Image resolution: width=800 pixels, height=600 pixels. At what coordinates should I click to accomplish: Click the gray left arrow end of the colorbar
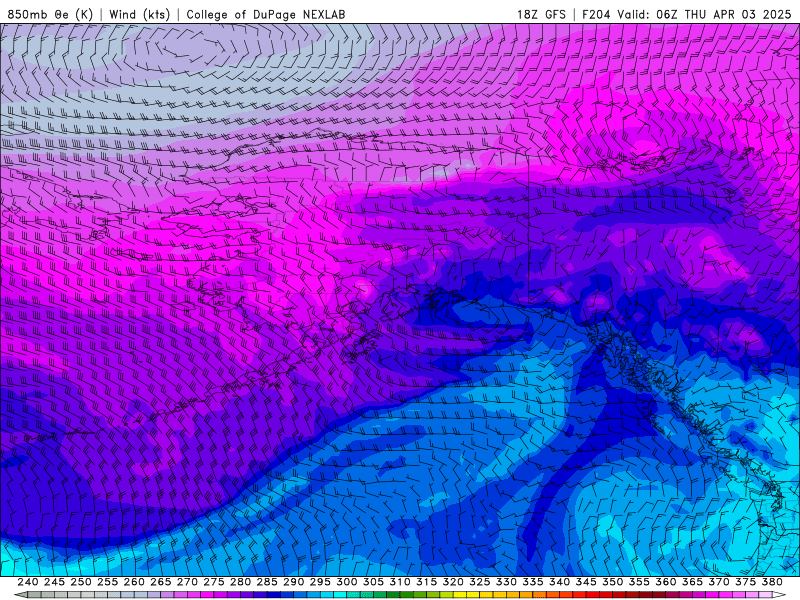coord(20,595)
